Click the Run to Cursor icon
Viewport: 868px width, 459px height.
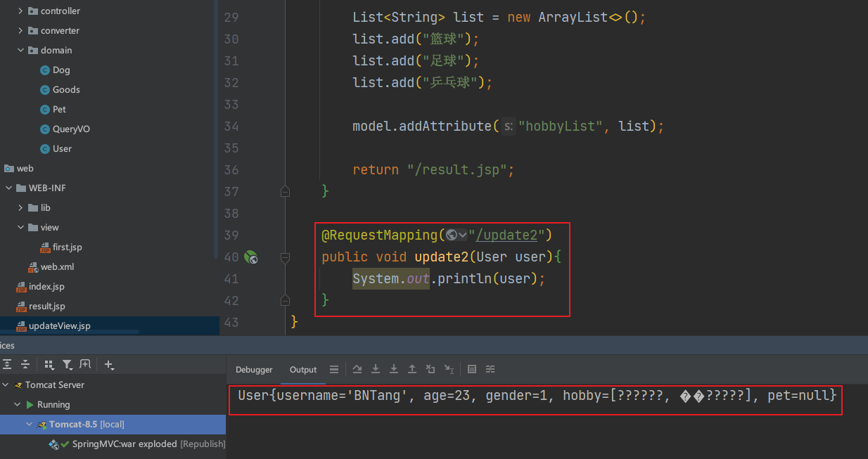point(449,369)
